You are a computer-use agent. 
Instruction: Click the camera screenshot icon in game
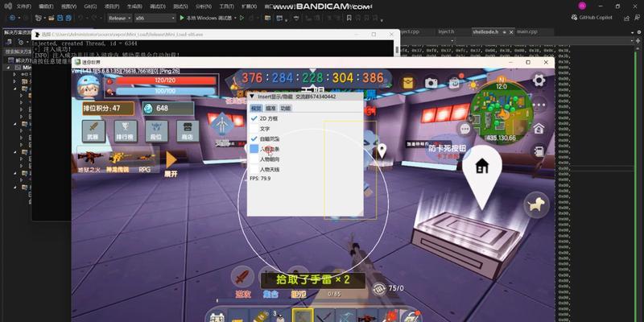tap(431, 83)
